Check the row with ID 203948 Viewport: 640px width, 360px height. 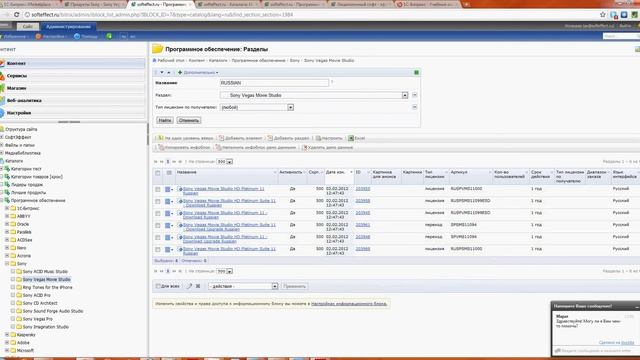pyautogui.click(x=158, y=237)
